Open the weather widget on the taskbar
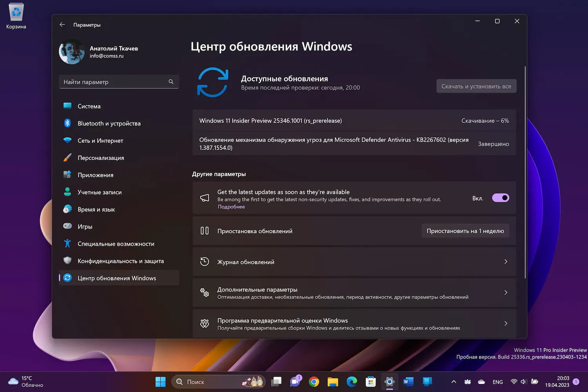 point(20,381)
